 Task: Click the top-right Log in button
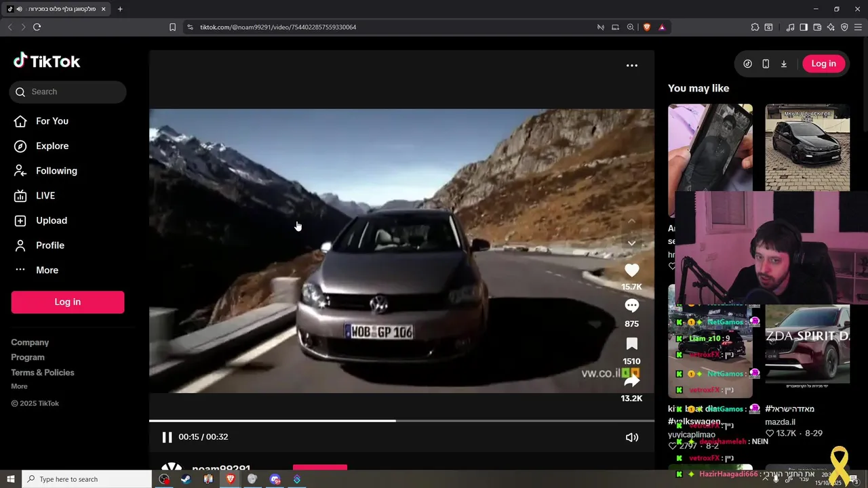[824, 64]
